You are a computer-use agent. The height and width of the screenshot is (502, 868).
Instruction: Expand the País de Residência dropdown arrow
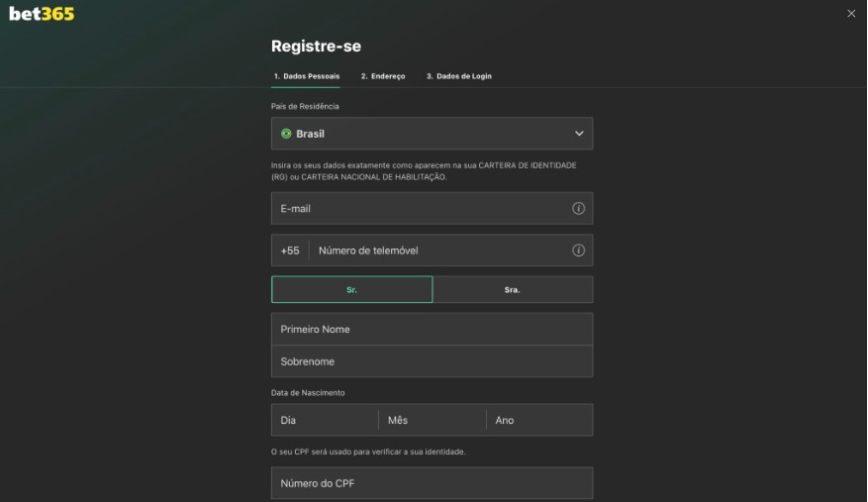click(579, 134)
